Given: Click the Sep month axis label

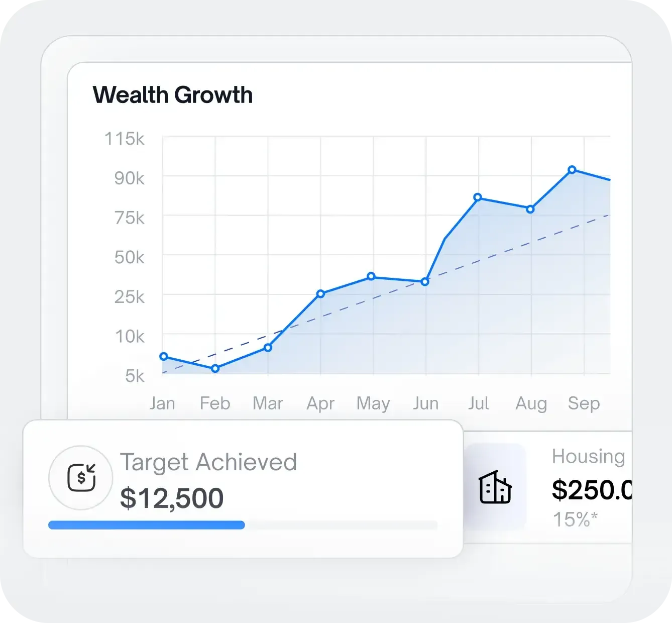Looking at the screenshot, I should pos(584,403).
